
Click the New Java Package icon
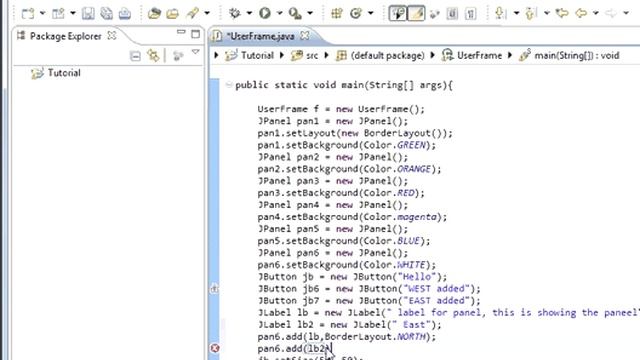tap(337, 13)
